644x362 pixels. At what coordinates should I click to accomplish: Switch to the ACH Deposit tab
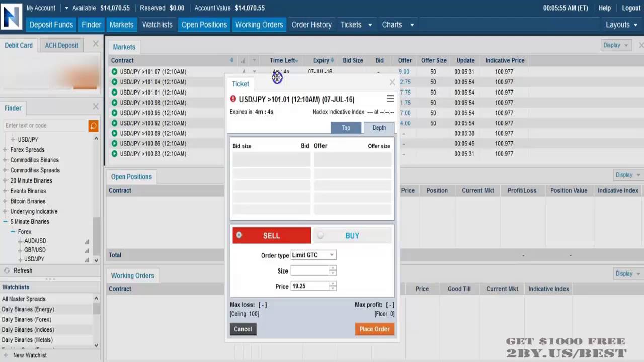[61, 45]
